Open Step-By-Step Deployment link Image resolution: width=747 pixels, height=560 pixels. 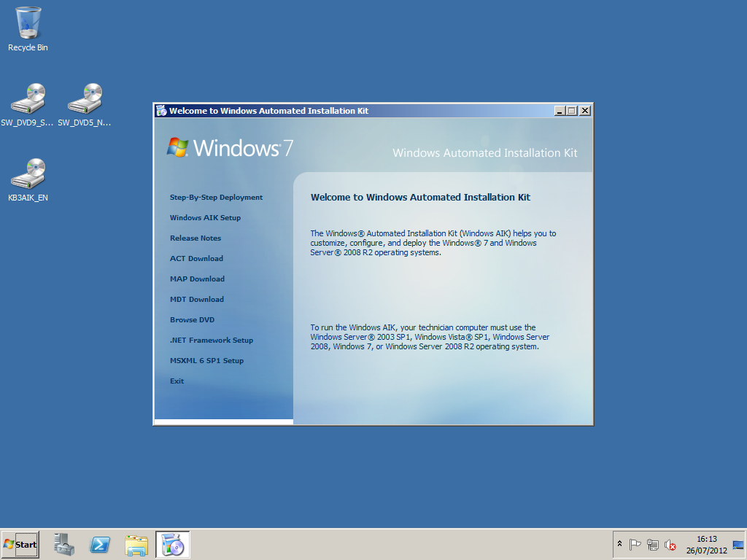(x=216, y=197)
